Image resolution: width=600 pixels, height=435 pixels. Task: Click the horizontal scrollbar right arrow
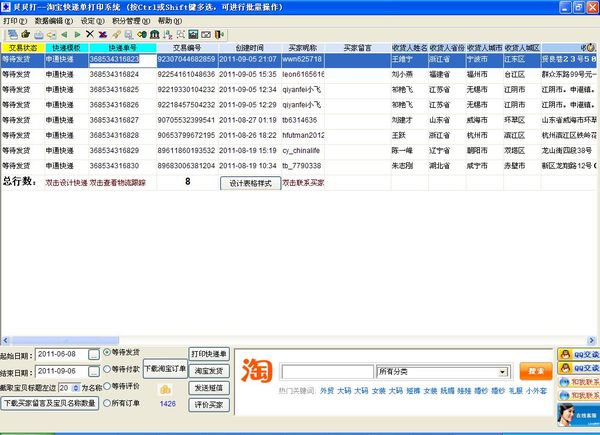[x=592, y=340]
